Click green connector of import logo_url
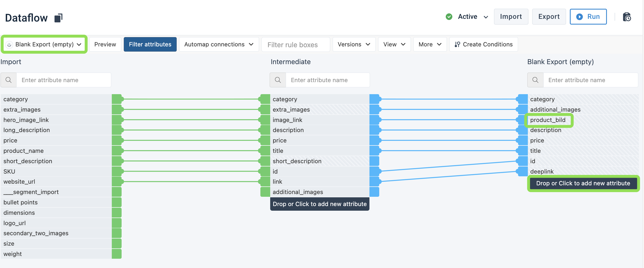644x268 pixels. point(117,223)
